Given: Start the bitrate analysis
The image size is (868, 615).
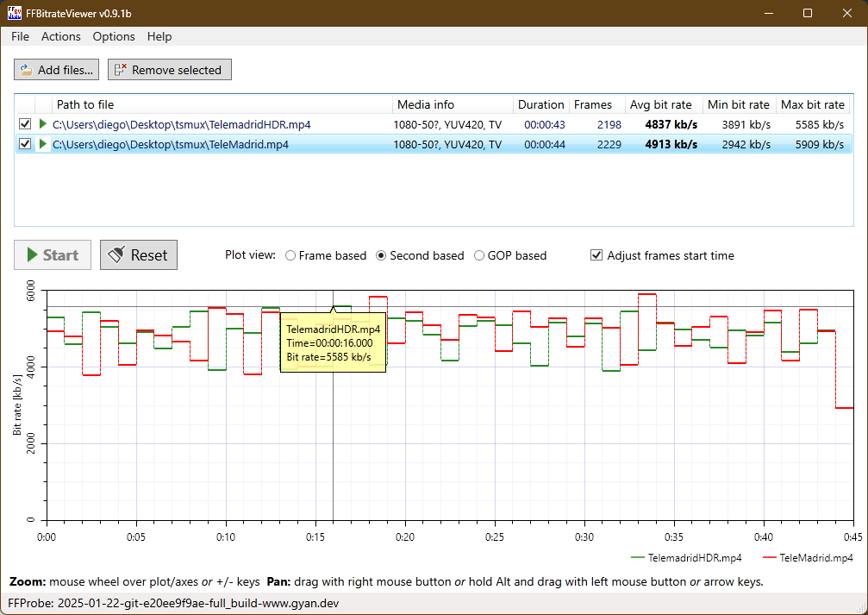Looking at the screenshot, I should [53, 254].
